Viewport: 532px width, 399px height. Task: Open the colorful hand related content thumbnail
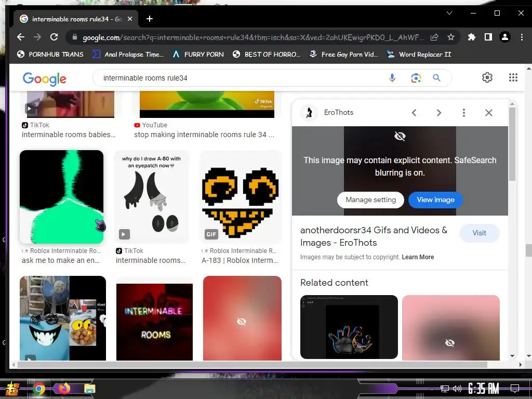coord(349,327)
